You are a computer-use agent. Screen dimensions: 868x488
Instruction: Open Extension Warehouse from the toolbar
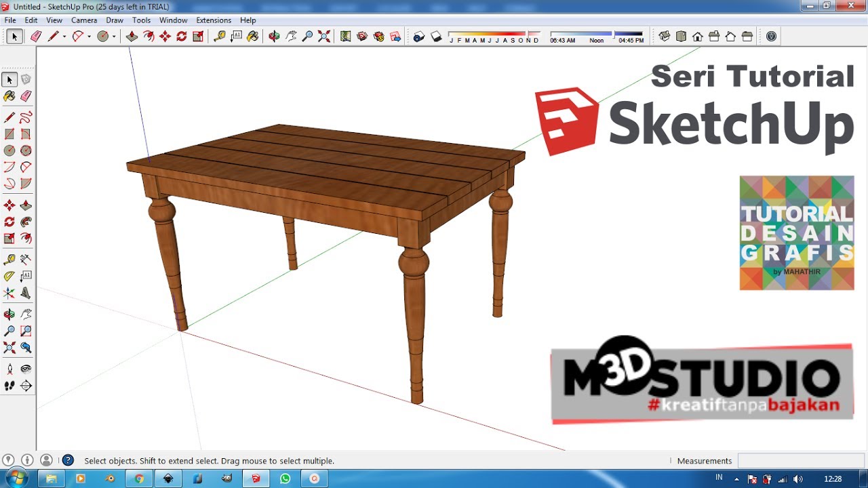click(379, 37)
